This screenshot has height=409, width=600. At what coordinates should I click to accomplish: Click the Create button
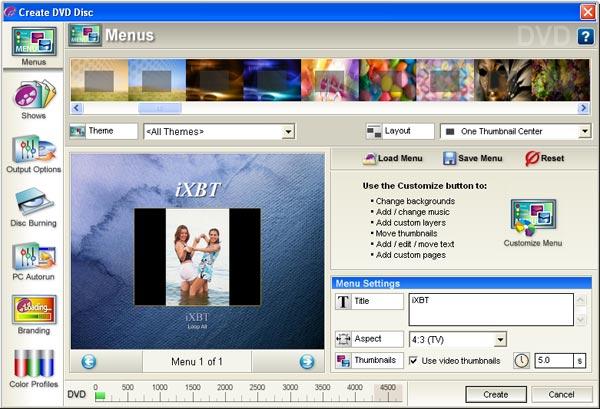click(496, 394)
